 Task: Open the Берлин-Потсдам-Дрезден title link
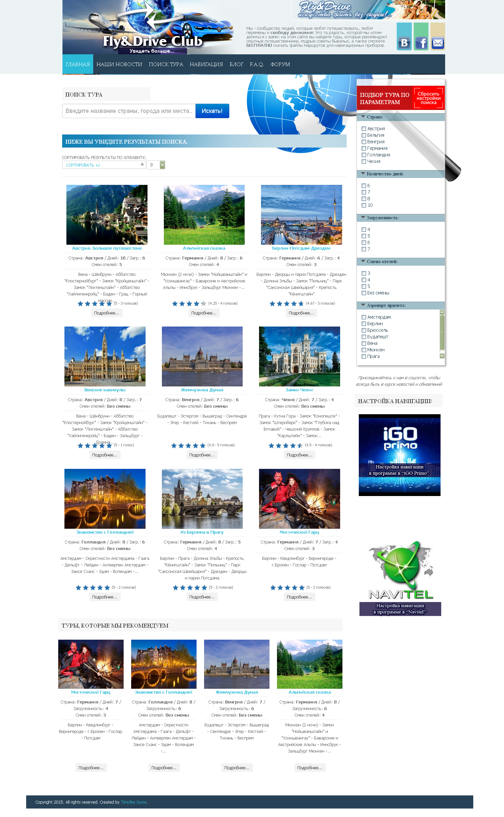[x=301, y=248]
